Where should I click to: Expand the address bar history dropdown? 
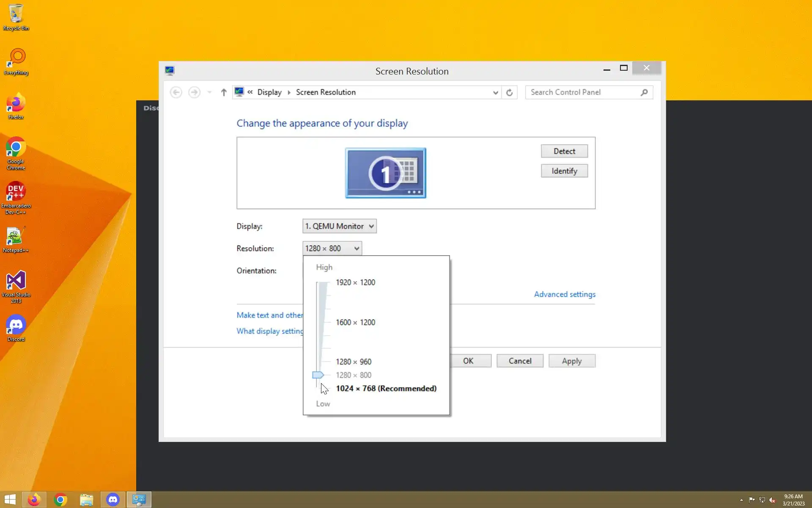point(495,92)
